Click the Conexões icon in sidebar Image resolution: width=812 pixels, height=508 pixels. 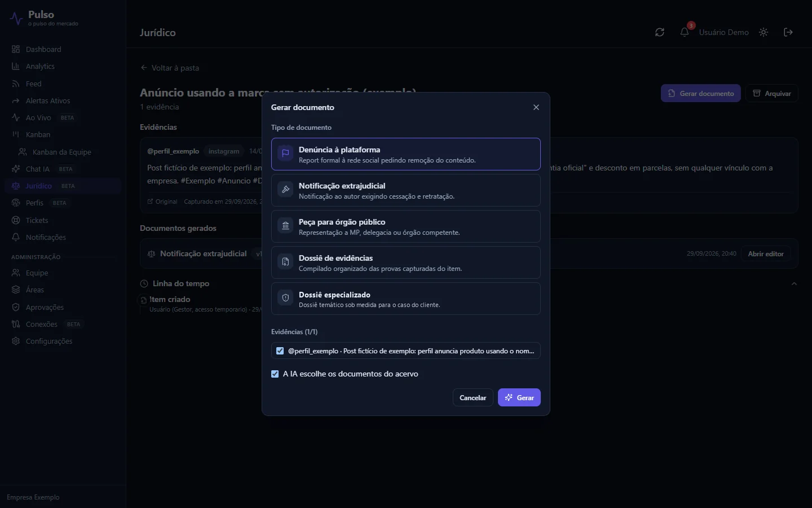click(x=16, y=324)
